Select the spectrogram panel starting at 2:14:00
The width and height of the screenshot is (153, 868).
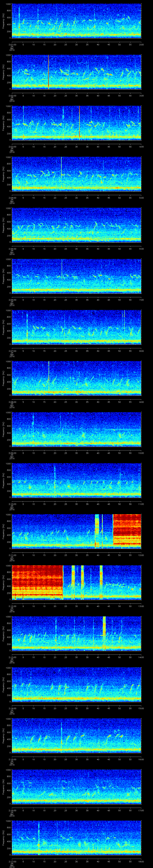[x=77, y=685]
